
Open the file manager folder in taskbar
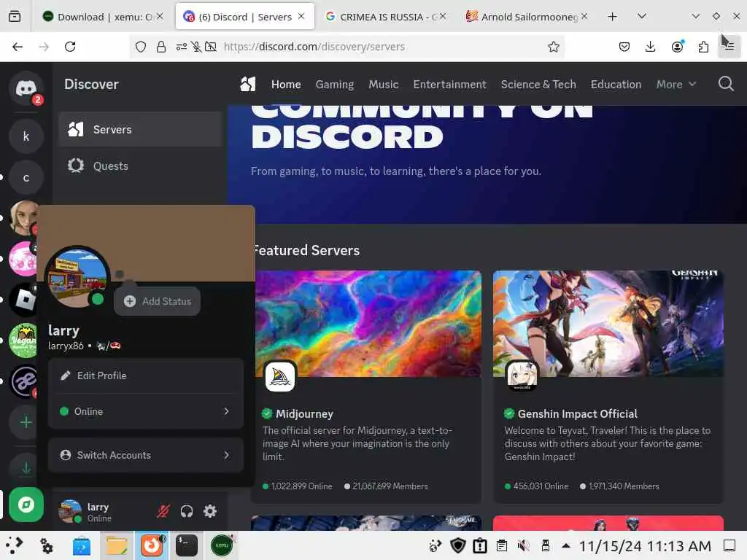point(116,545)
